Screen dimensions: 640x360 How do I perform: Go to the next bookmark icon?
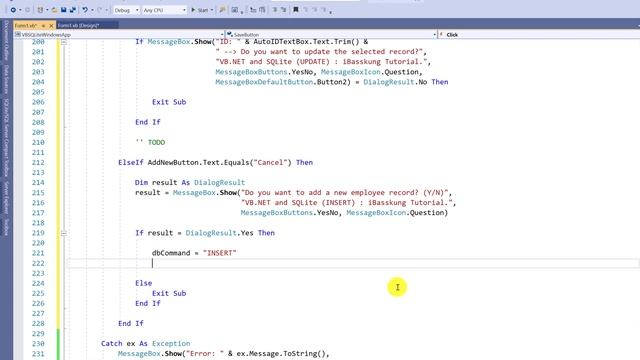click(315, 10)
